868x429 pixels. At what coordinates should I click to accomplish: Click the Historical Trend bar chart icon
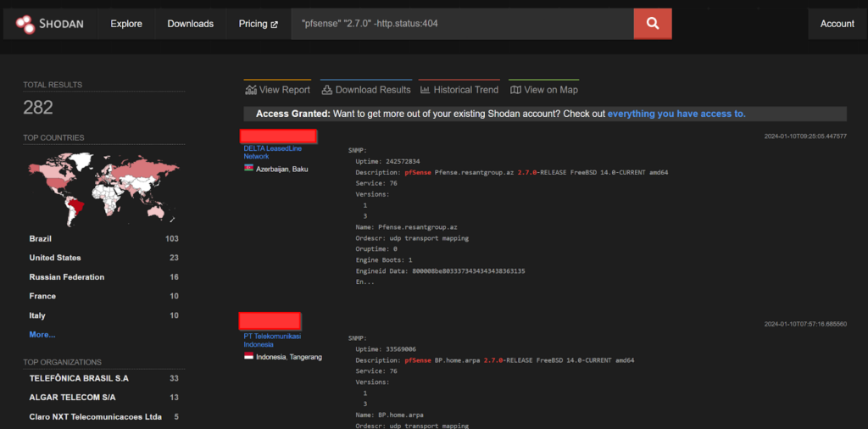426,90
